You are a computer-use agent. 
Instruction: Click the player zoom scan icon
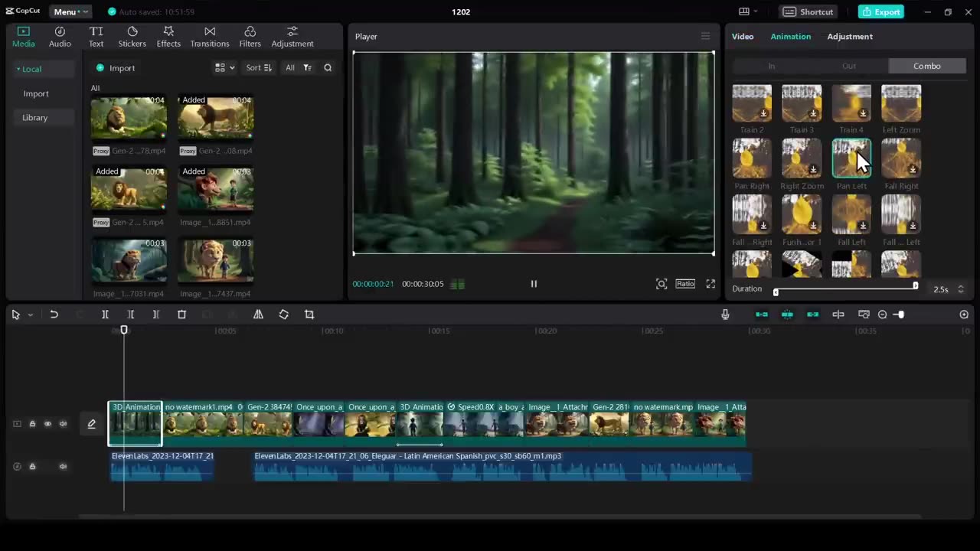pyautogui.click(x=661, y=284)
